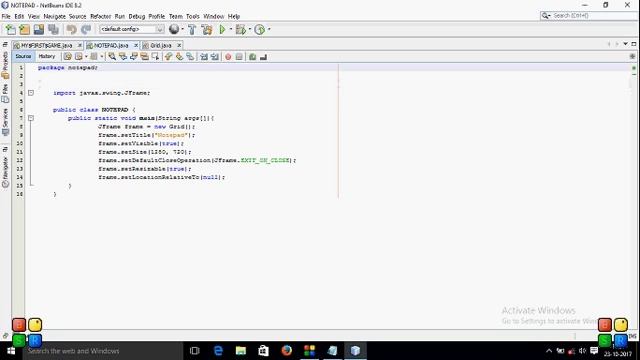
Task: Run the project with green play icon
Action: 222,29
